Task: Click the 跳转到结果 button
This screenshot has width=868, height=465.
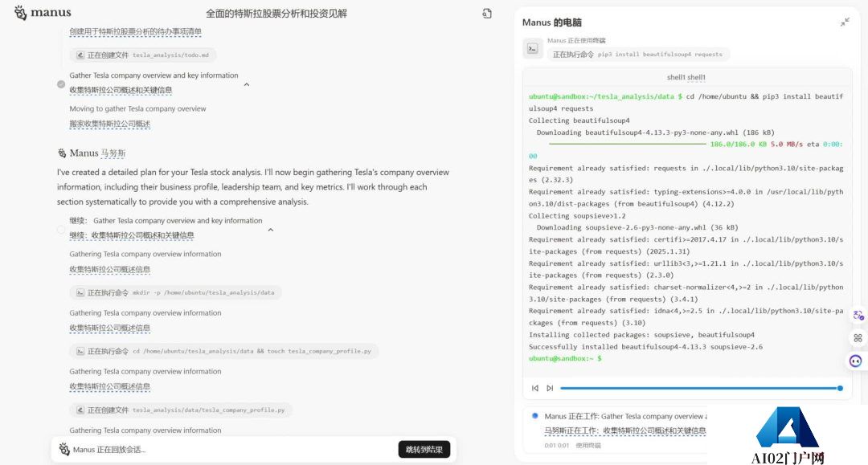Action: click(424, 450)
